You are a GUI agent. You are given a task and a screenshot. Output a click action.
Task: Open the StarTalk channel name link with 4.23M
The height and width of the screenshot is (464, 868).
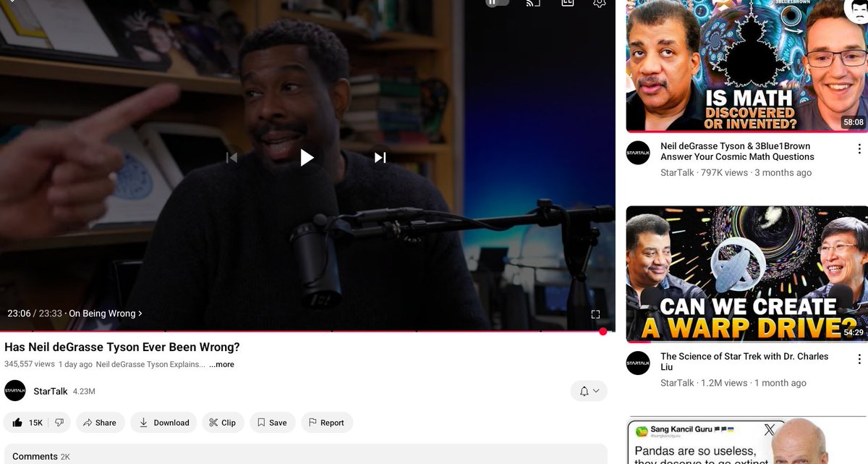(51, 391)
